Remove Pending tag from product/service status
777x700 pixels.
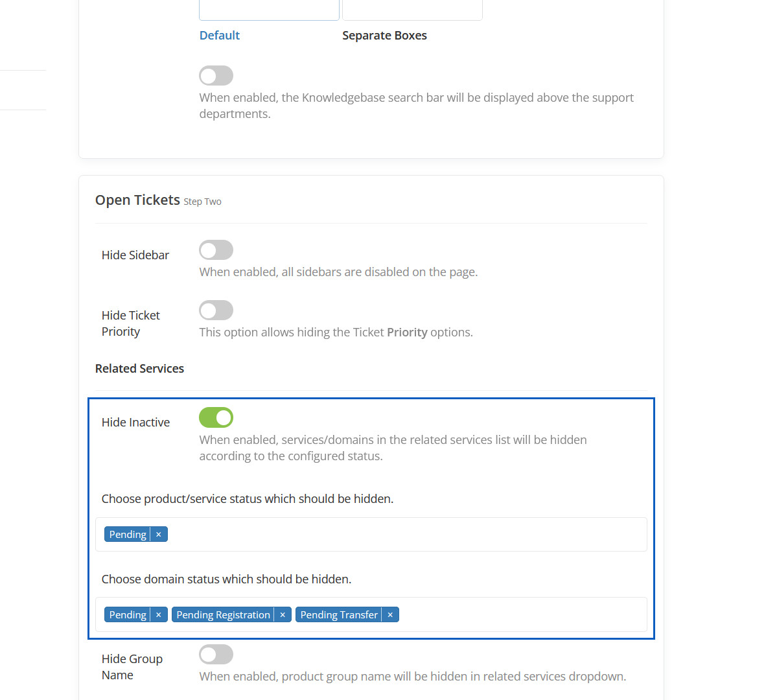[x=159, y=535]
